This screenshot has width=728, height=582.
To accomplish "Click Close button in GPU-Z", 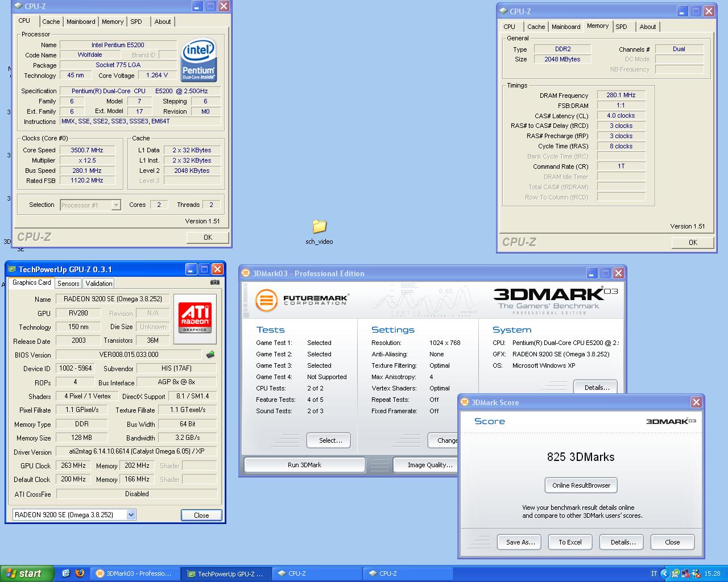I will 201,516.
